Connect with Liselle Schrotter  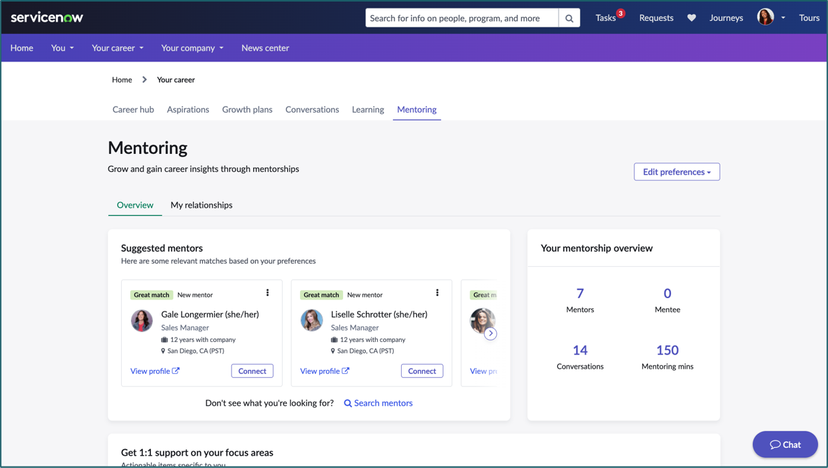[422, 371]
